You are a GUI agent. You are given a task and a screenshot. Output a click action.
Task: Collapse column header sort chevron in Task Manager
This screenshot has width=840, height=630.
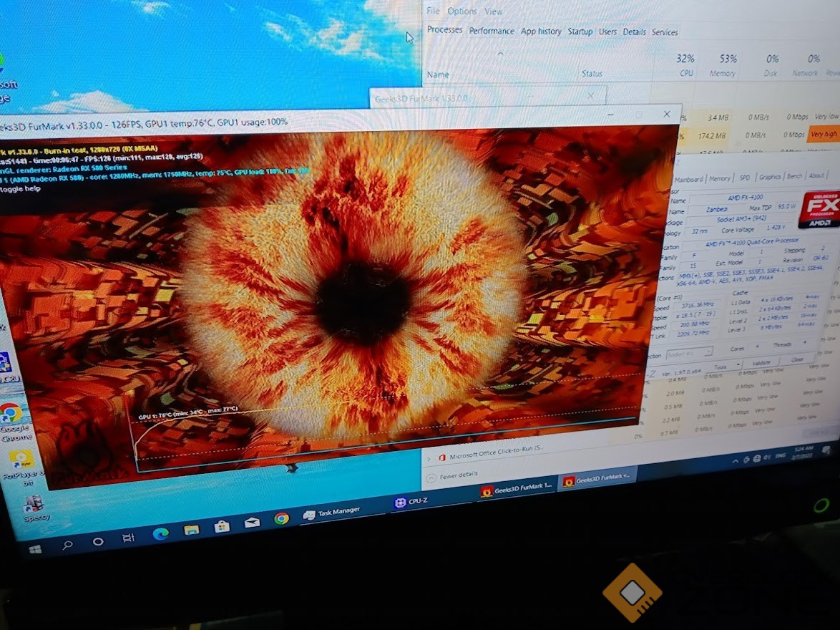tap(500, 54)
